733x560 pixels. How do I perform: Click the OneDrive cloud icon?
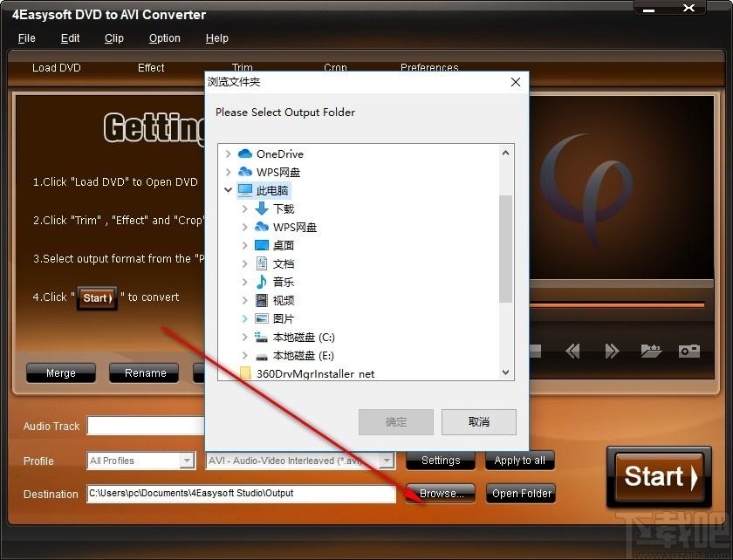click(x=245, y=154)
